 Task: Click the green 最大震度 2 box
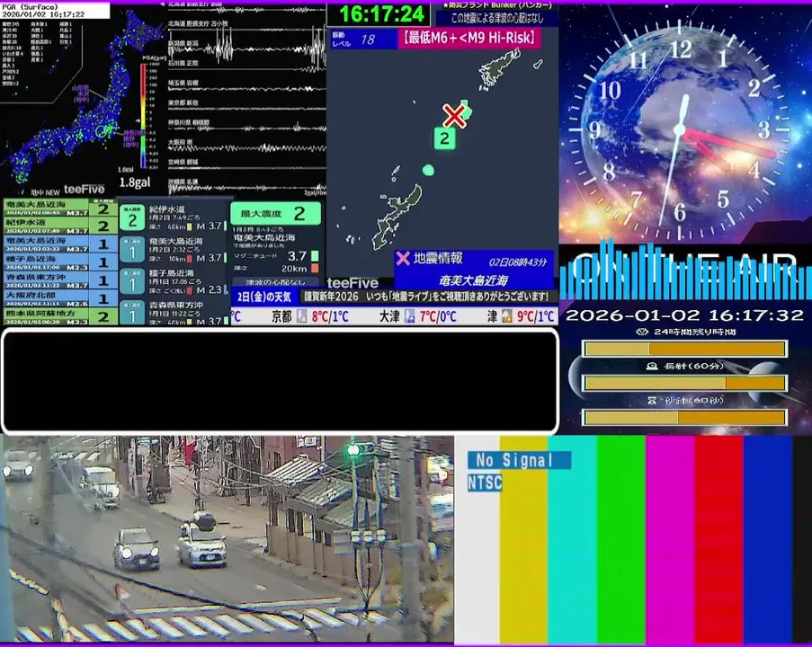pos(275,213)
